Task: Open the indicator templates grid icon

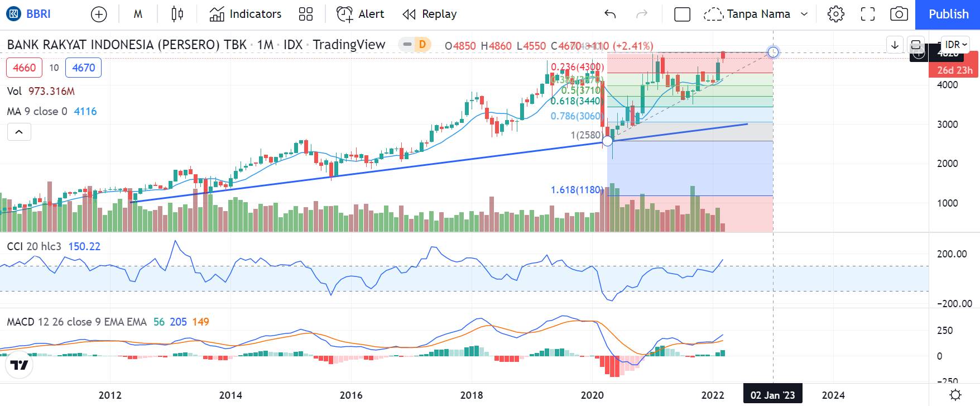Action: coord(306,14)
